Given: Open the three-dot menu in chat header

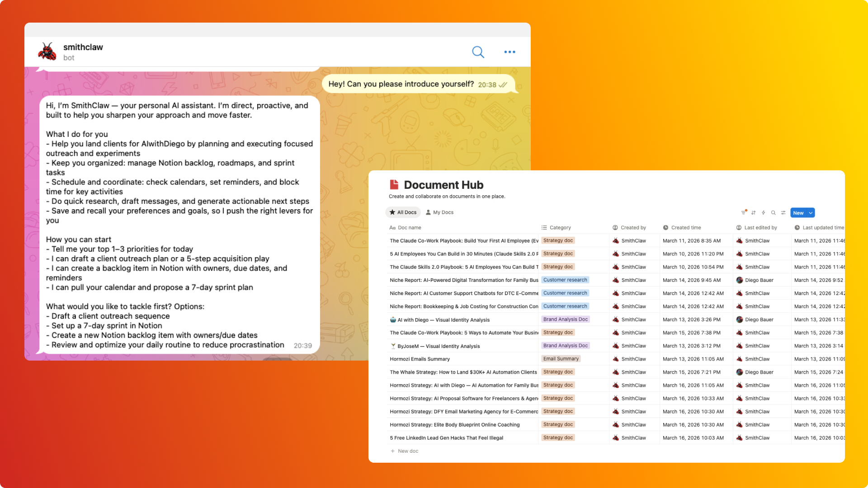Looking at the screenshot, I should click(509, 52).
